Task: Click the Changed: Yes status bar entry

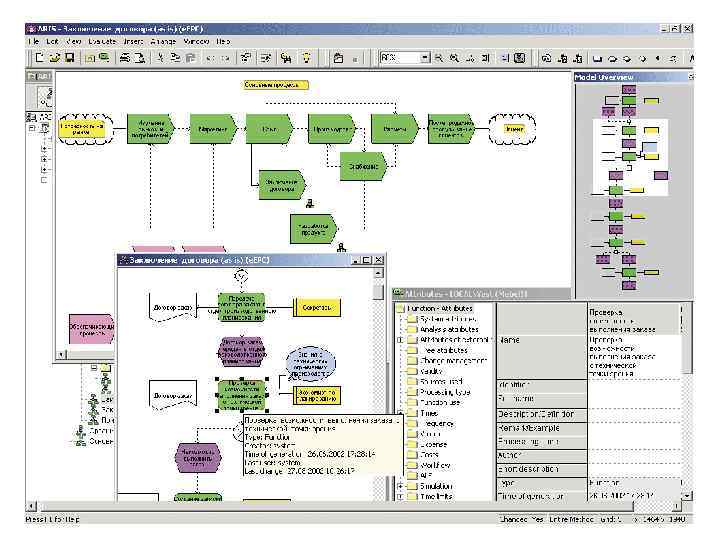Action: 521,519
